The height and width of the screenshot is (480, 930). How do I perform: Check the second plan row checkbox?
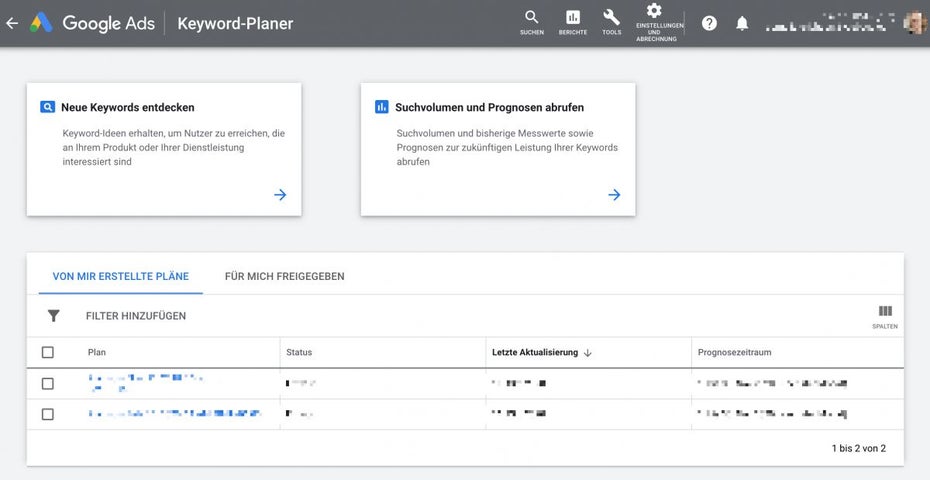(x=47, y=414)
